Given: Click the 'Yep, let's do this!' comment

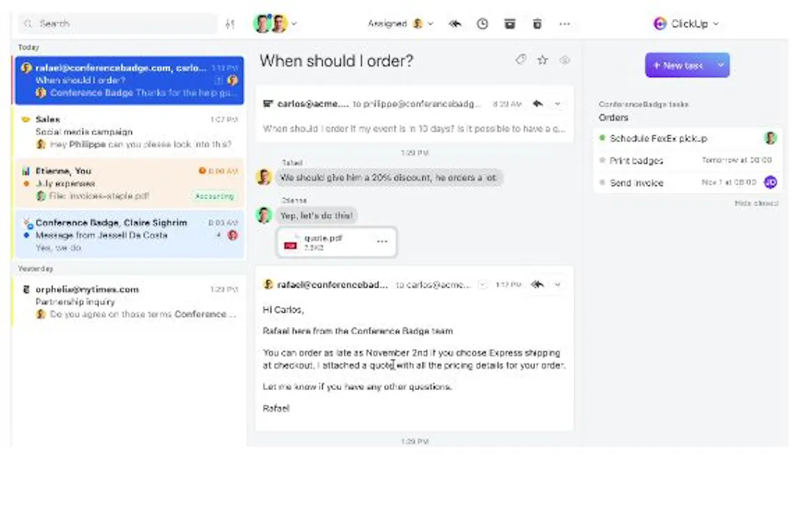Looking at the screenshot, I should tap(316, 215).
